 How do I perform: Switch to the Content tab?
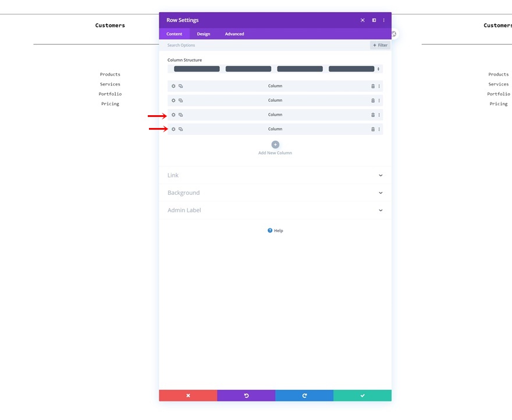174,34
